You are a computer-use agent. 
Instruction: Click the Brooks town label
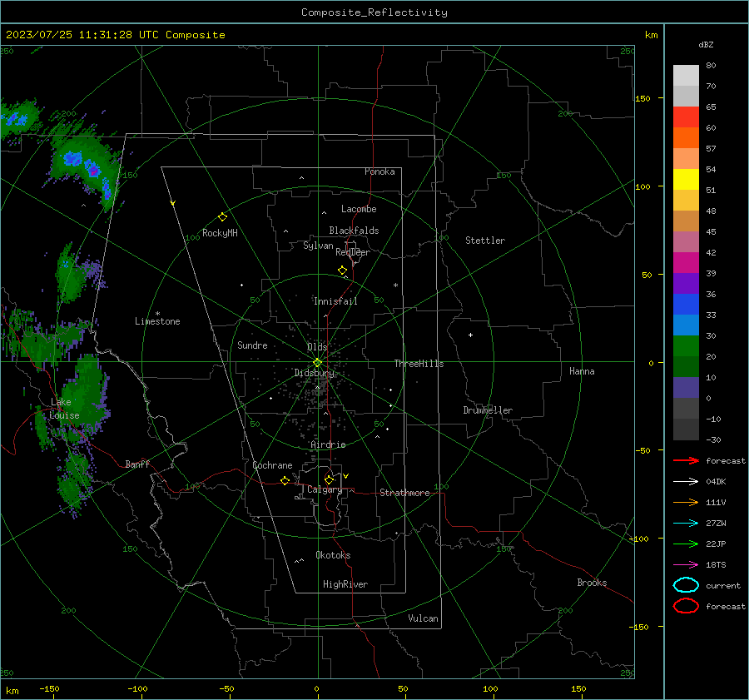pos(592,583)
